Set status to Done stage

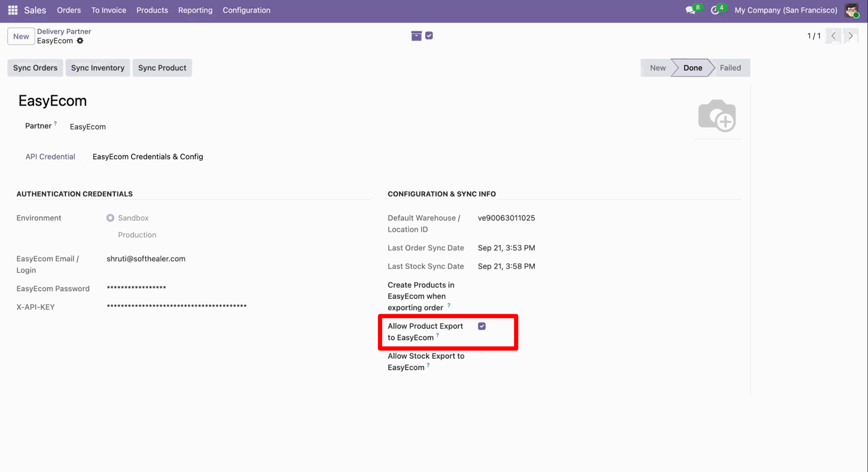coord(693,68)
